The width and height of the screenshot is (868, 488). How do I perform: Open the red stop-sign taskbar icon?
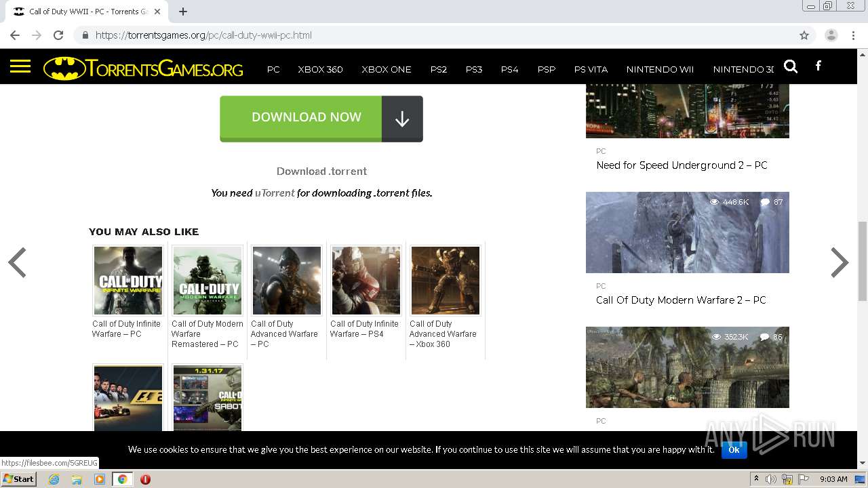[145, 479]
